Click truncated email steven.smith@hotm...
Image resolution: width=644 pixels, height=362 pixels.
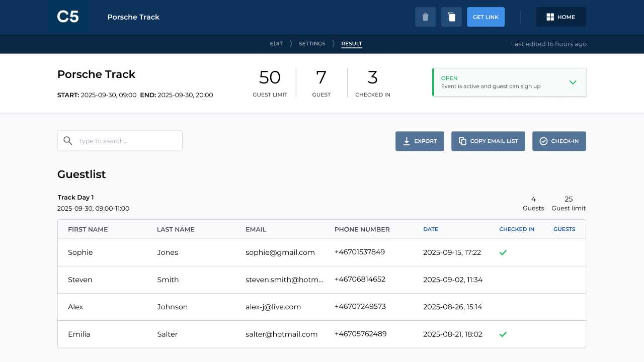click(285, 280)
